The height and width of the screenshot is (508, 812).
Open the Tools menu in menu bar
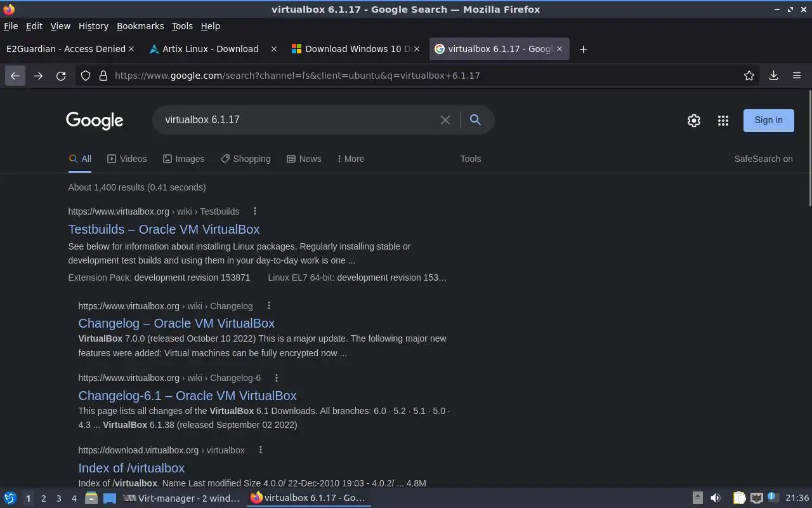click(x=182, y=26)
